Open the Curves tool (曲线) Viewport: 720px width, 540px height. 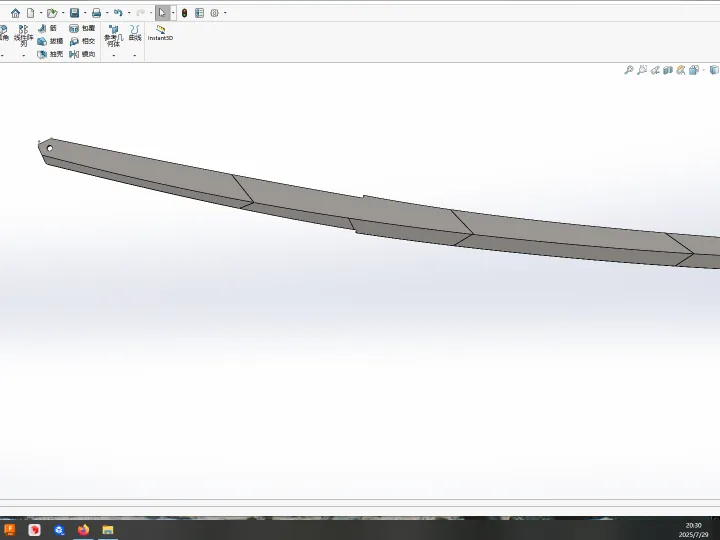(135, 33)
